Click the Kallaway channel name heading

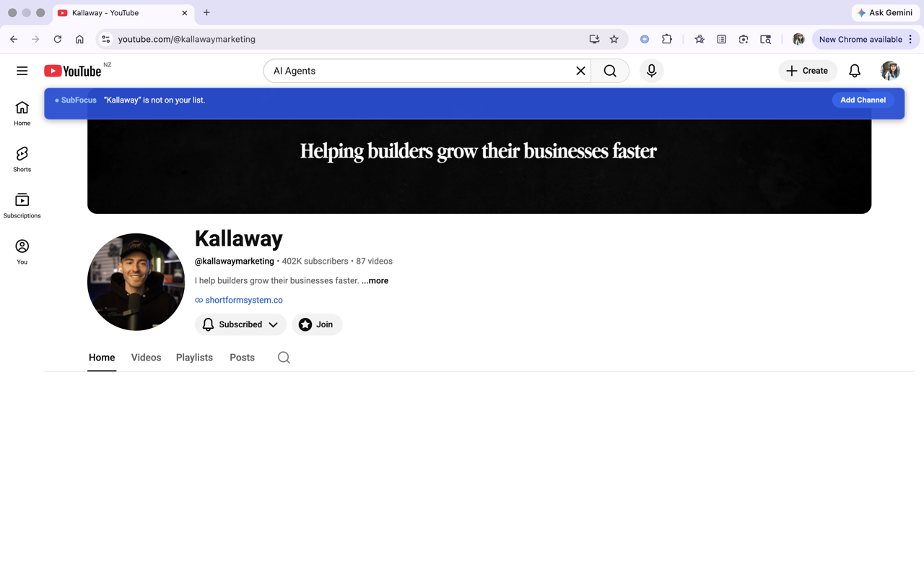click(x=239, y=238)
